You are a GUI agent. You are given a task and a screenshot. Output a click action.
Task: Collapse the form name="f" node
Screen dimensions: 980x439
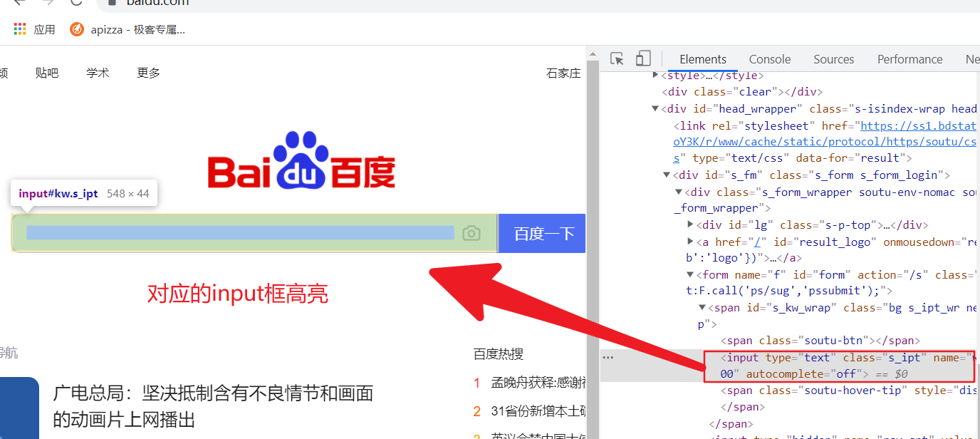pyautogui.click(x=690, y=274)
